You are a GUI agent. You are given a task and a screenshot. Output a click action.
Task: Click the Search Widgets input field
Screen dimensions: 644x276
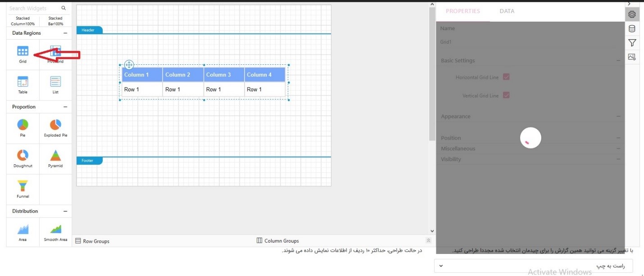[34, 8]
